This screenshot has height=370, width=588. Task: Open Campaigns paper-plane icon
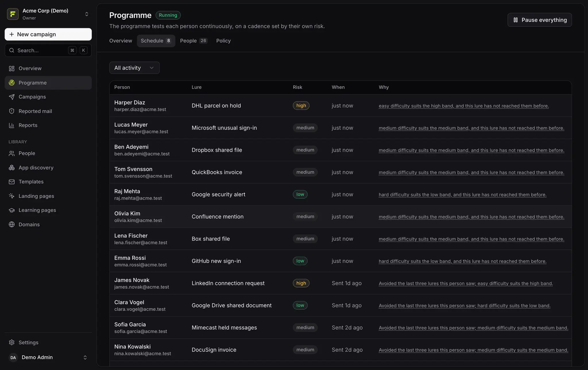[x=12, y=97]
